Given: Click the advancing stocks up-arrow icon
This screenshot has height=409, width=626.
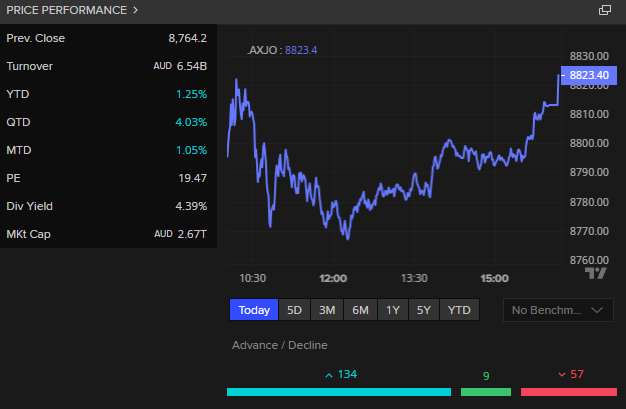Looking at the screenshot, I should (x=329, y=375).
